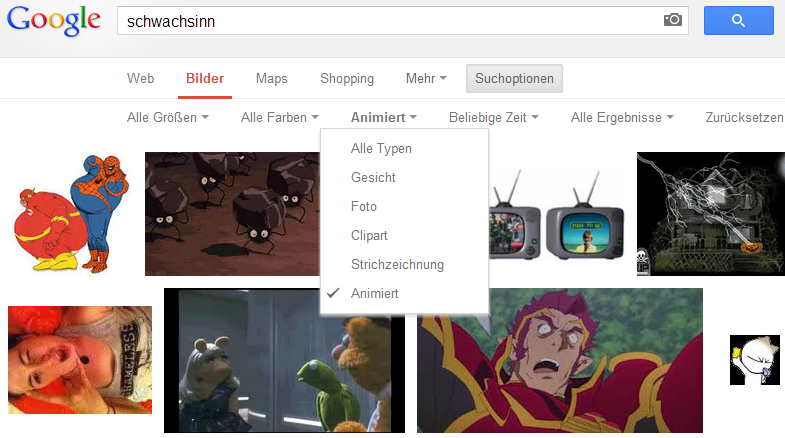Image resolution: width=785 pixels, height=438 pixels.
Task: Click the blue magnifier search button
Action: pos(738,21)
